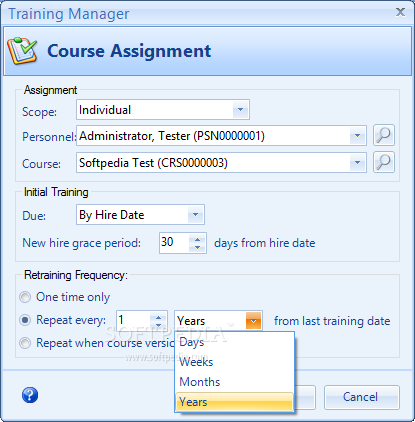Collapse the Years frequency unit dropdown
The width and height of the screenshot is (415, 422).
pyautogui.click(x=253, y=321)
